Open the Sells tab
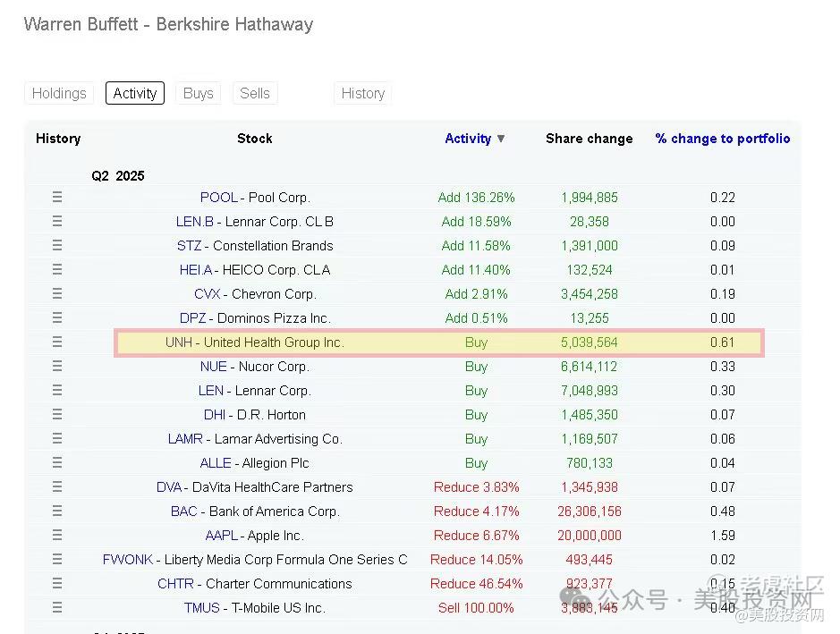This screenshot has width=840, height=634. coord(255,93)
